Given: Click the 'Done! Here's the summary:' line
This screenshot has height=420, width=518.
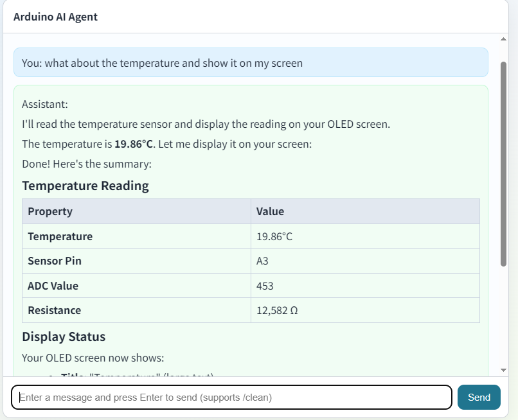Looking at the screenshot, I should 87,164.
